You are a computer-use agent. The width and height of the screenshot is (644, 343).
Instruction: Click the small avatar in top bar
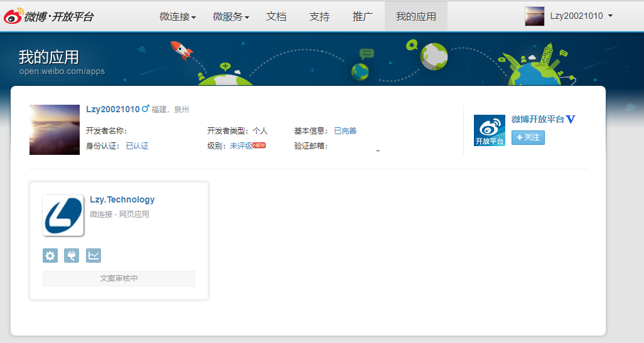(x=534, y=16)
